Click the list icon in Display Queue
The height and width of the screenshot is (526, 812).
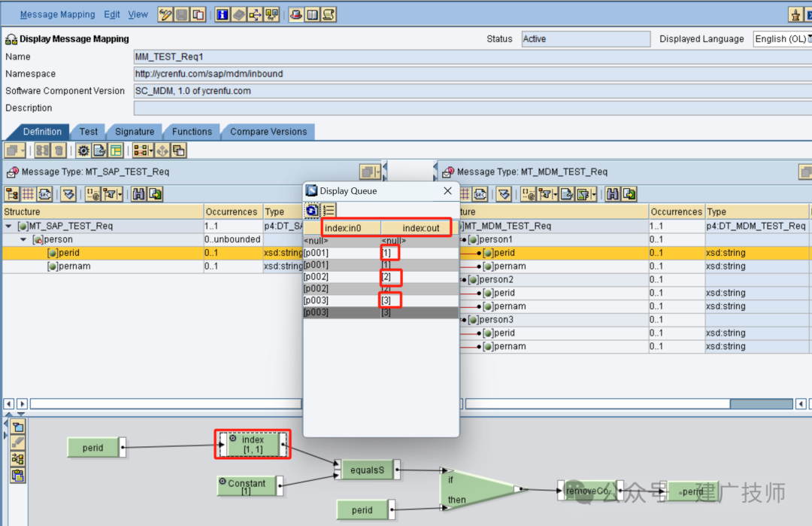329,211
